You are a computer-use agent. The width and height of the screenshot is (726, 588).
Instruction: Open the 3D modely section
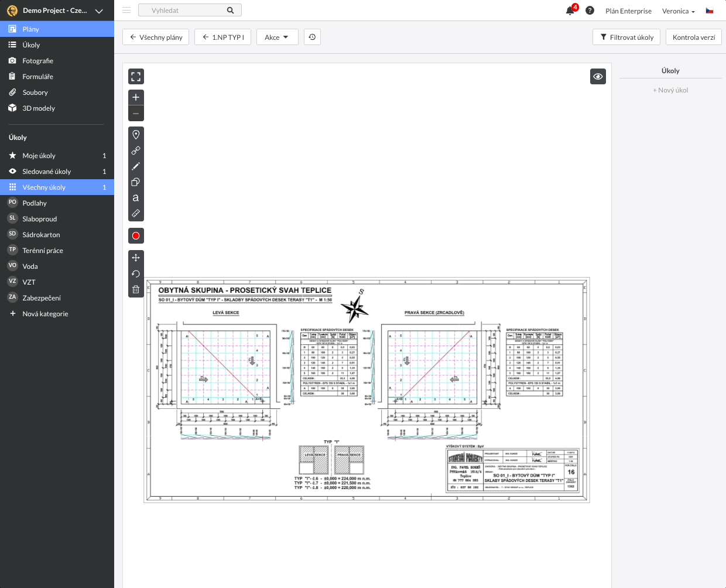click(37, 108)
